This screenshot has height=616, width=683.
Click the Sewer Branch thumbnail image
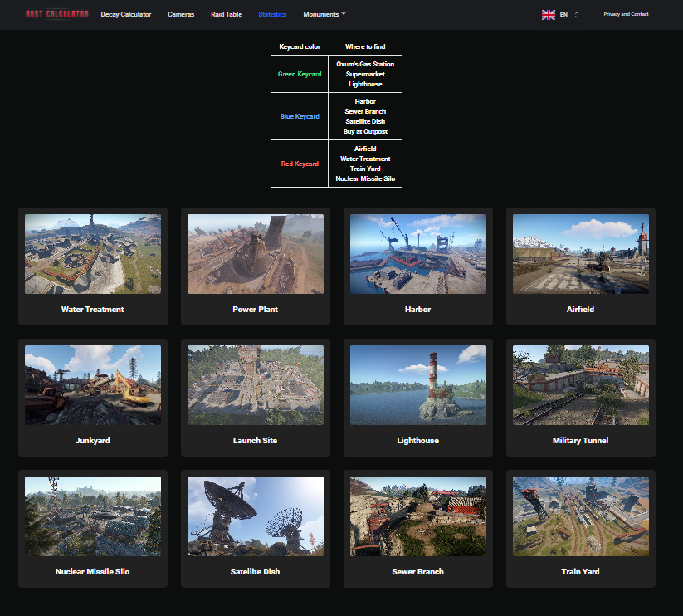pyautogui.click(x=418, y=516)
